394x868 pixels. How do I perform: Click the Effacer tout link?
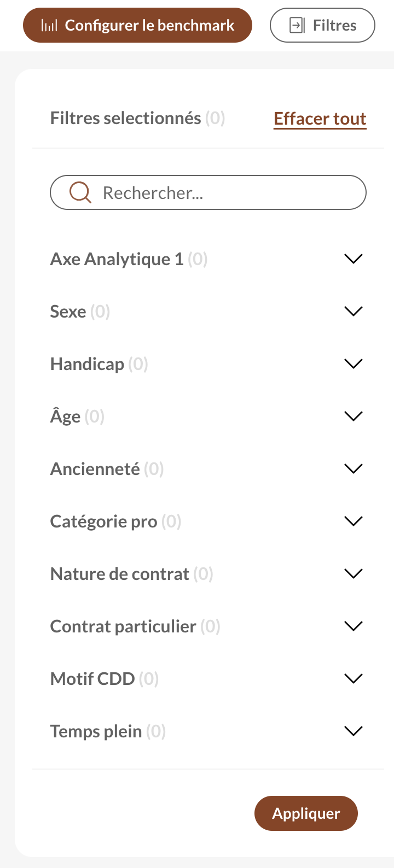320,119
